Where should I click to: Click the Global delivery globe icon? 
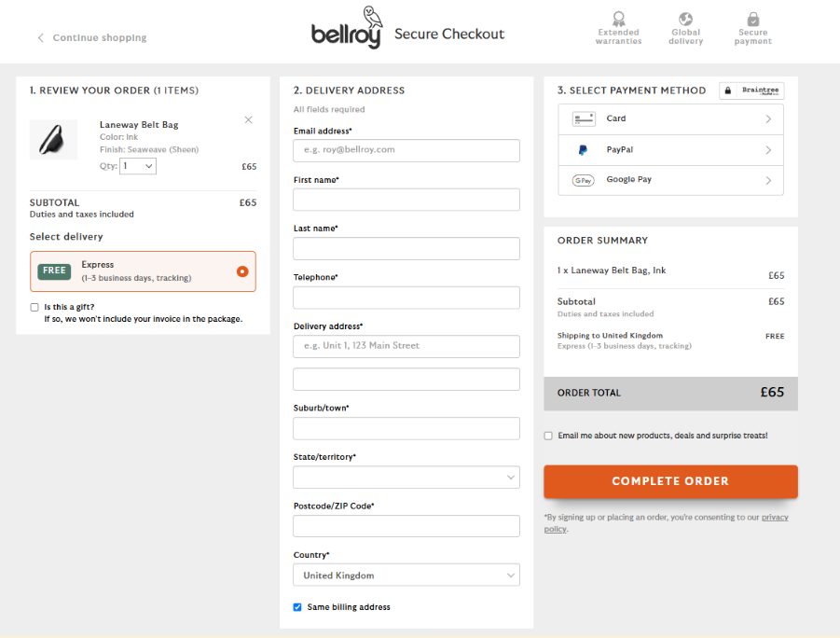coord(685,19)
